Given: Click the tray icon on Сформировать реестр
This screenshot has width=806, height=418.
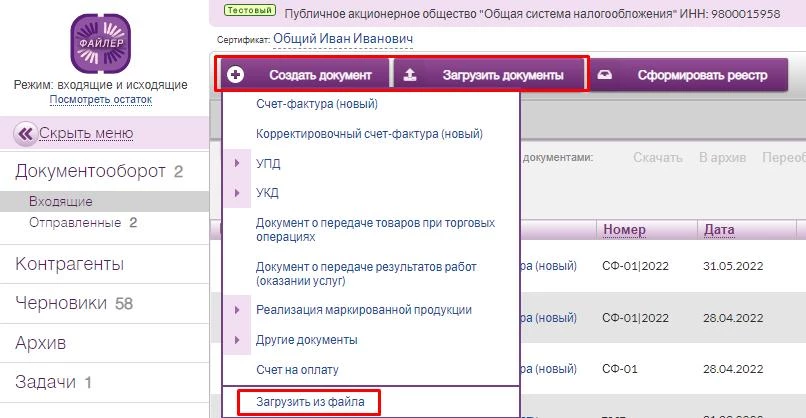Looking at the screenshot, I should click(x=604, y=75).
